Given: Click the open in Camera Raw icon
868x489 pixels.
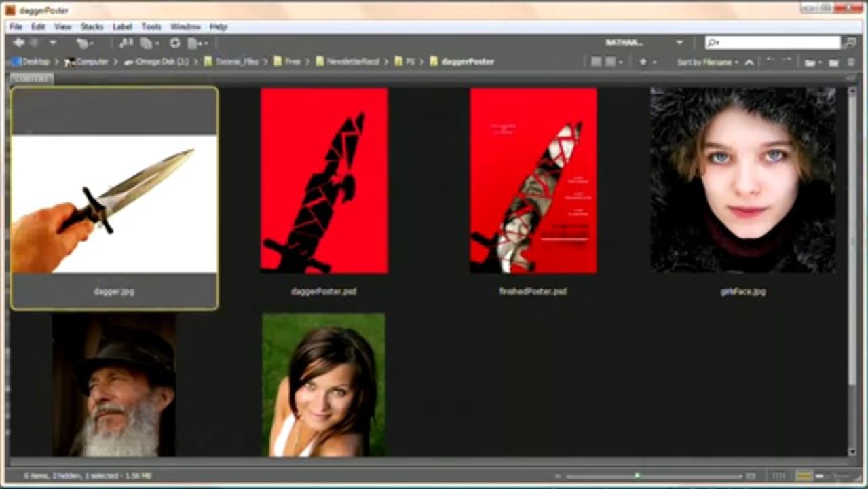Looking at the screenshot, I should click(x=175, y=43).
